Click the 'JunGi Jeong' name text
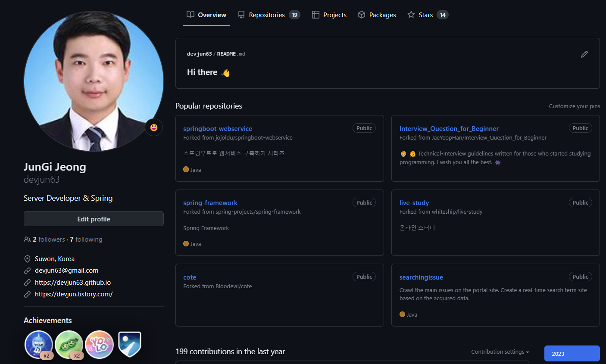Screen dimensions: 606x364 pos(55,167)
